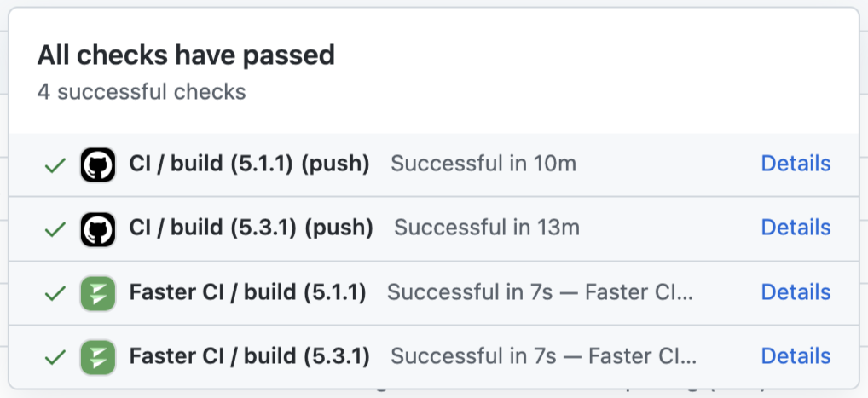Click green checkmark for CI / build (5.3.1) push

coord(55,228)
